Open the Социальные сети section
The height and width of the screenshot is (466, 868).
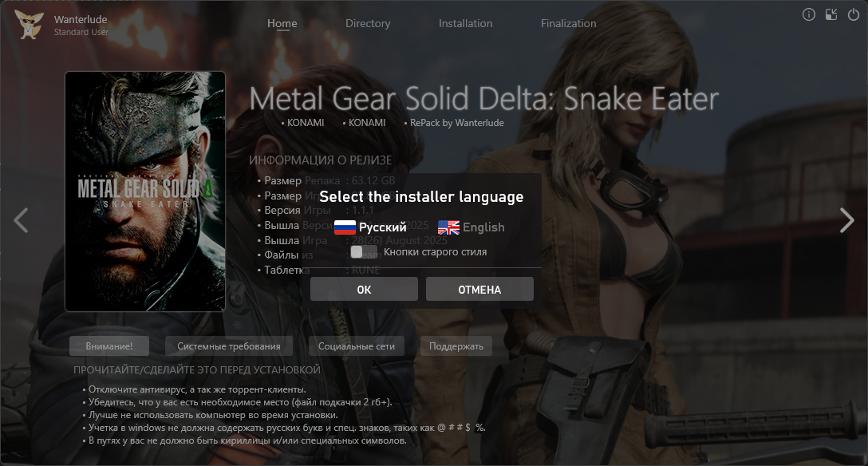[357, 346]
